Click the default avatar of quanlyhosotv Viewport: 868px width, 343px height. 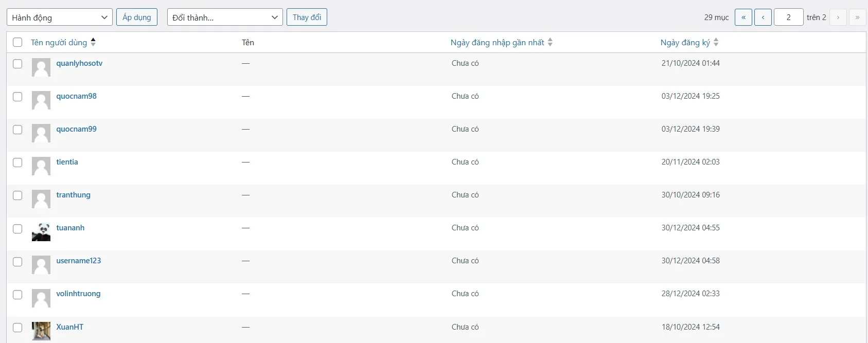[41, 67]
